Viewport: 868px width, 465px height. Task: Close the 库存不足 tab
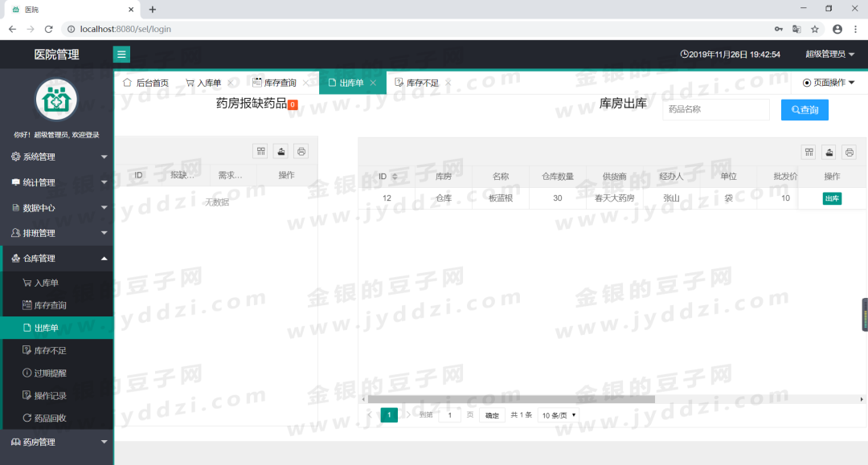point(448,83)
